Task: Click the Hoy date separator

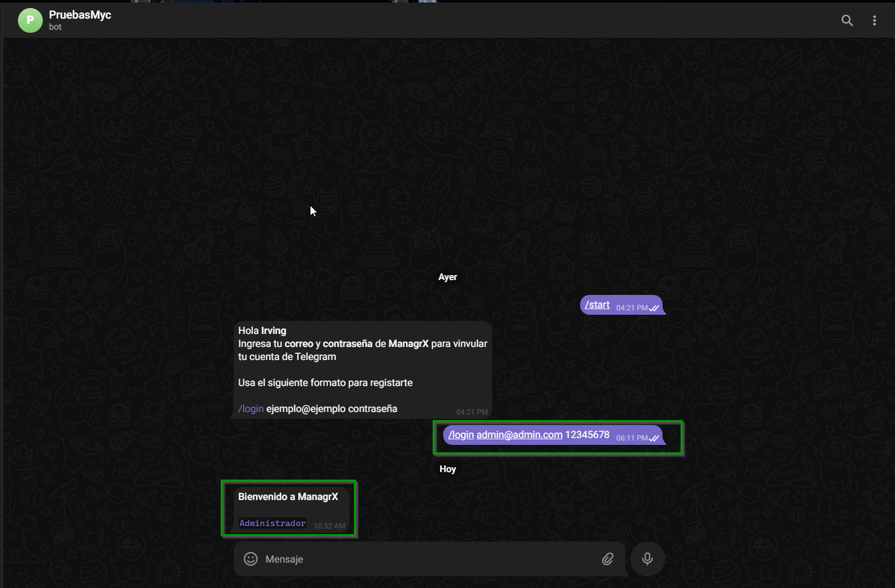Action: [x=447, y=469]
